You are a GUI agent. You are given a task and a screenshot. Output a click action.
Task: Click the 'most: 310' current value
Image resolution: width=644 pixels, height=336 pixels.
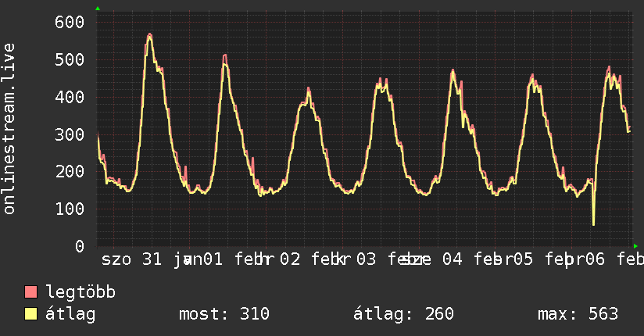point(224,314)
